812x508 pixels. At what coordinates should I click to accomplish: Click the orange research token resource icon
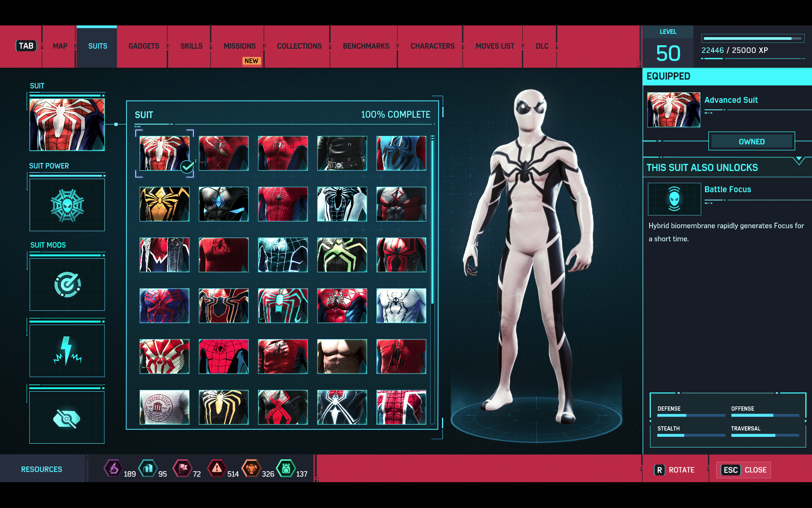[x=251, y=468]
